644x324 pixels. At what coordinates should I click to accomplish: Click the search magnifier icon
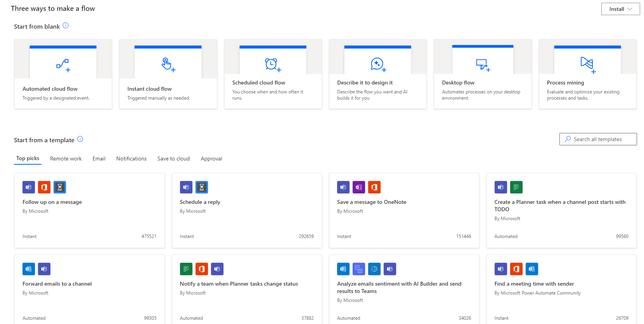pos(568,139)
